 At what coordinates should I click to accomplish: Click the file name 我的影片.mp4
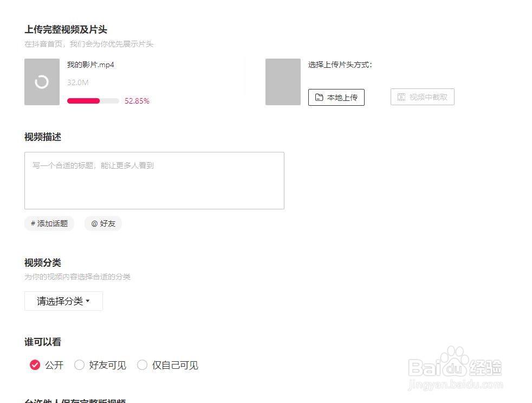coord(90,65)
